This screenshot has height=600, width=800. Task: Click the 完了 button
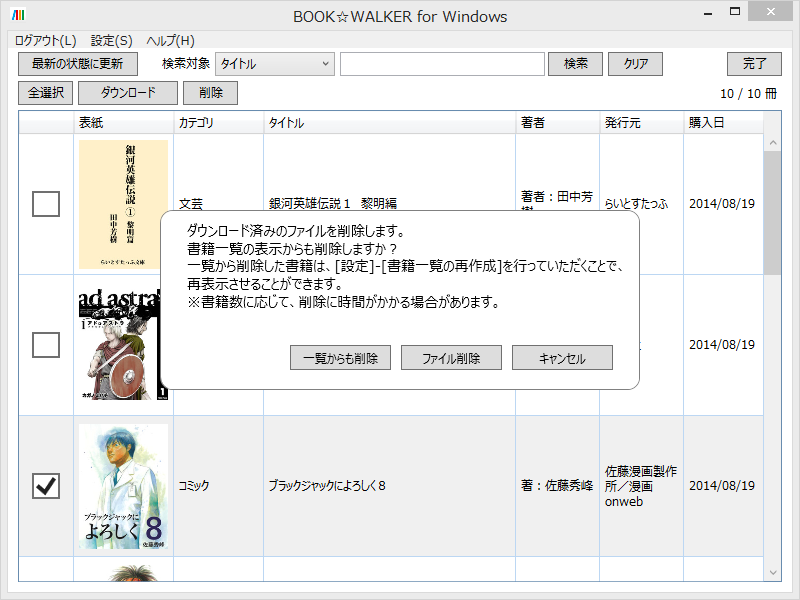click(753, 64)
